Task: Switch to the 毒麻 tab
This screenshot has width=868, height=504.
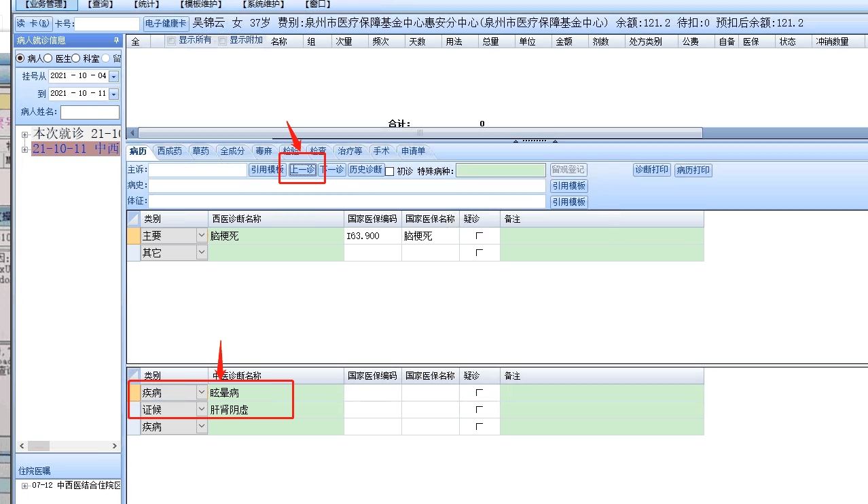Action: tap(264, 151)
